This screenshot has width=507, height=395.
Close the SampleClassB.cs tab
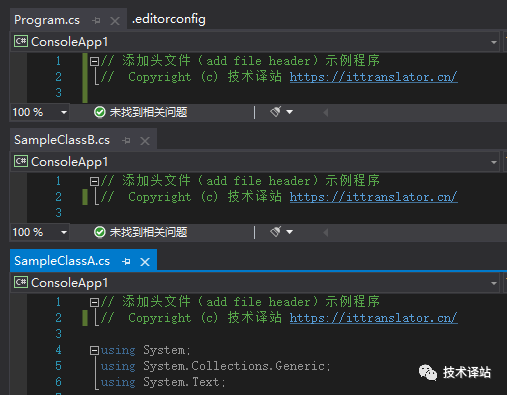pos(145,141)
